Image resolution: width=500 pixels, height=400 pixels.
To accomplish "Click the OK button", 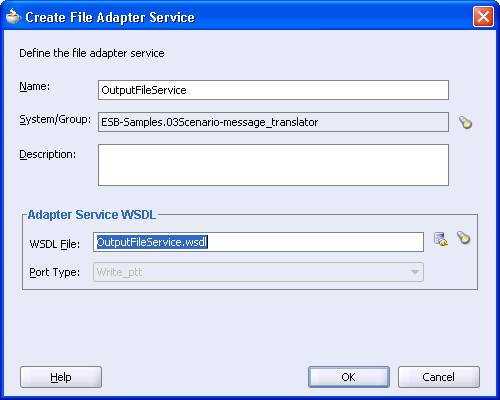I will 349,377.
